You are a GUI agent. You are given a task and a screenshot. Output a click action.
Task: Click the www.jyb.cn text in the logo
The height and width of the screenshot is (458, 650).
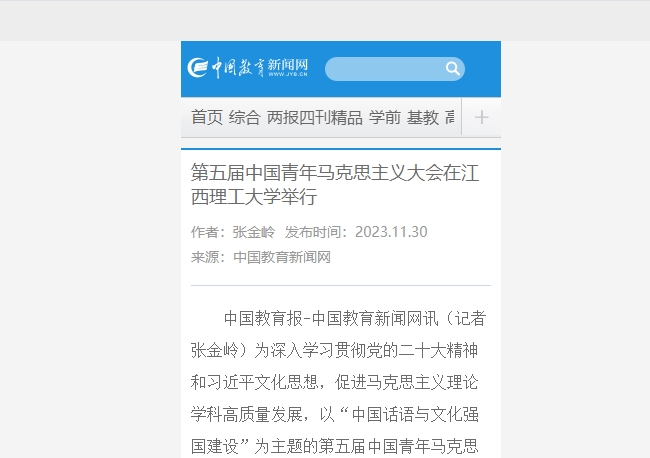point(288,74)
